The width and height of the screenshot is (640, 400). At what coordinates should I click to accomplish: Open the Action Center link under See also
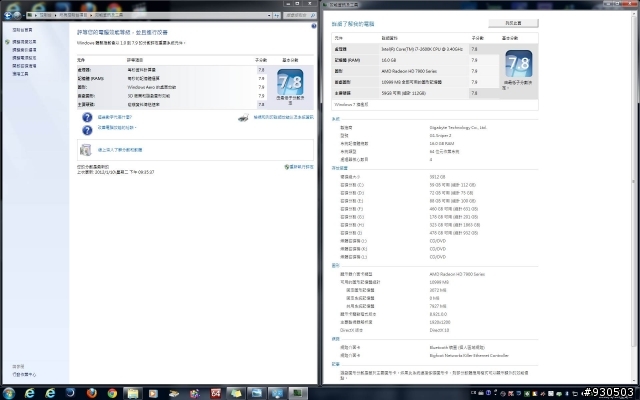click(x=24, y=374)
